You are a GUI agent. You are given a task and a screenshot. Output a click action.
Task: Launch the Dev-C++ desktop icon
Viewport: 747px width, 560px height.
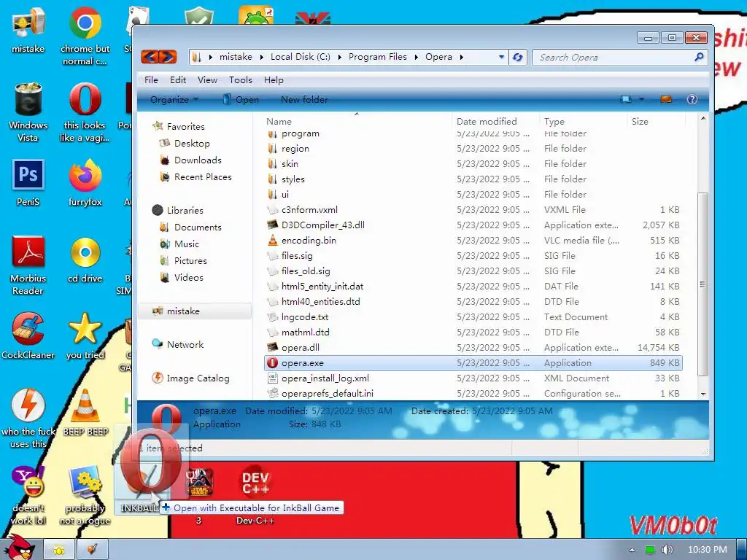[x=255, y=495]
